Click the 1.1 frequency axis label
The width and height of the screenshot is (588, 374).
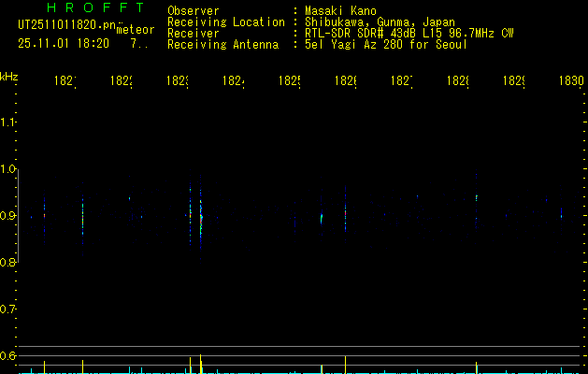click(x=7, y=122)
